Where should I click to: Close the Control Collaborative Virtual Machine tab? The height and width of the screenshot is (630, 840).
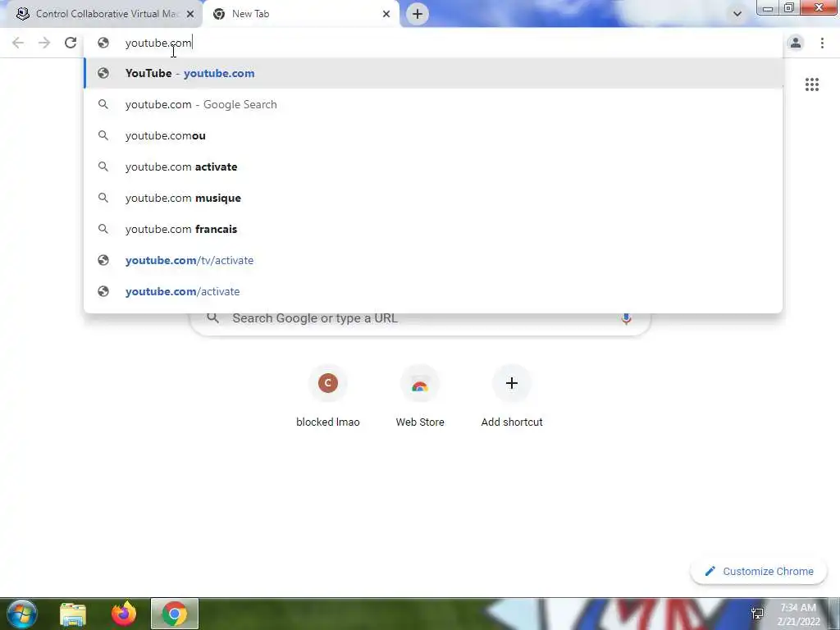190,14
